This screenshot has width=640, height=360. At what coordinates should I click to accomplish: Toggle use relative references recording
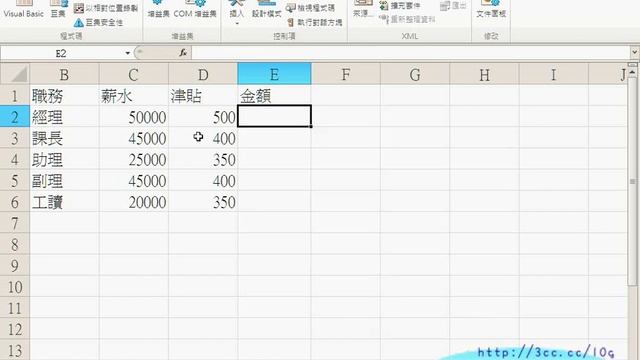click(x=106, y=8)
